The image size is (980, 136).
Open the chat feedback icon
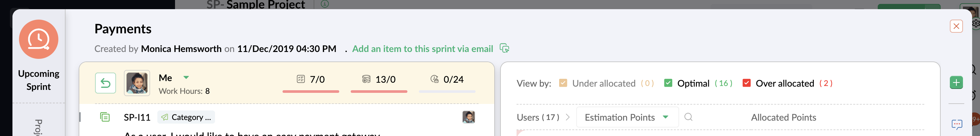point(956,124)
